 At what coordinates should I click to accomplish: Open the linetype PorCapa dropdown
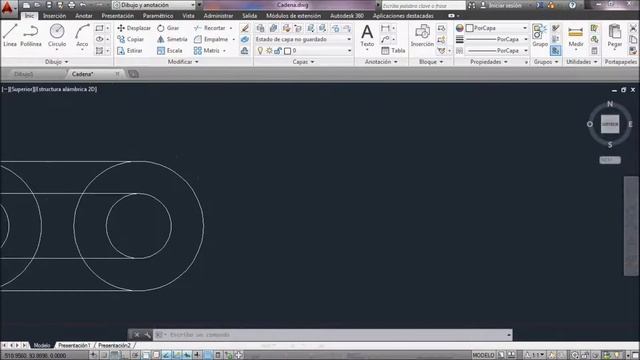point(496,51)
